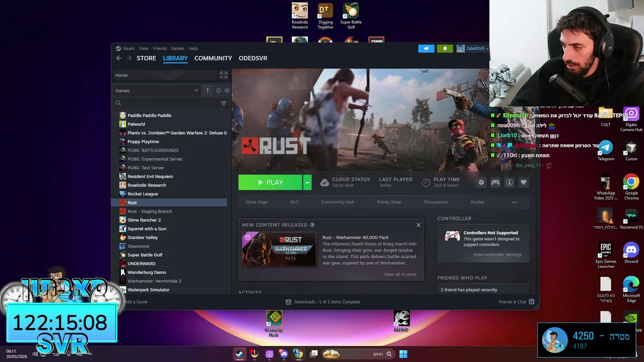Viewport: 644px width, 362px height.
Task: Click View all in store link
Action: (400, 275)
